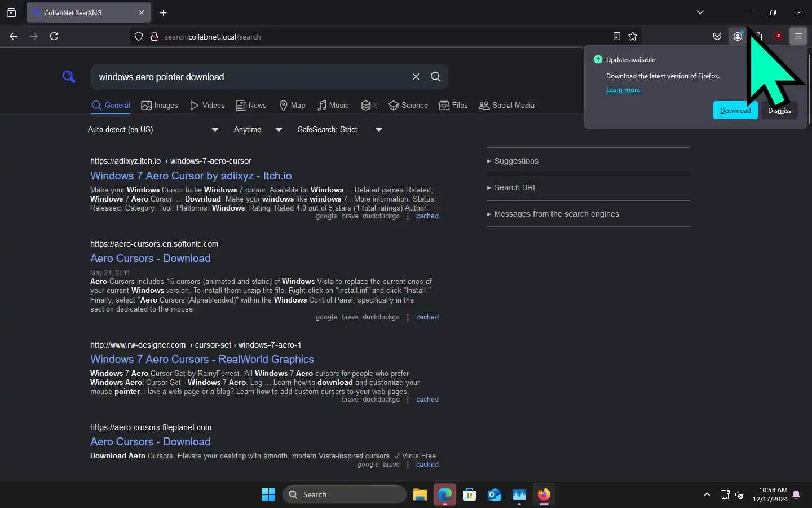The image size is (812, 508).
Task: Open Windows Start menu
Action: click(268, 494)
